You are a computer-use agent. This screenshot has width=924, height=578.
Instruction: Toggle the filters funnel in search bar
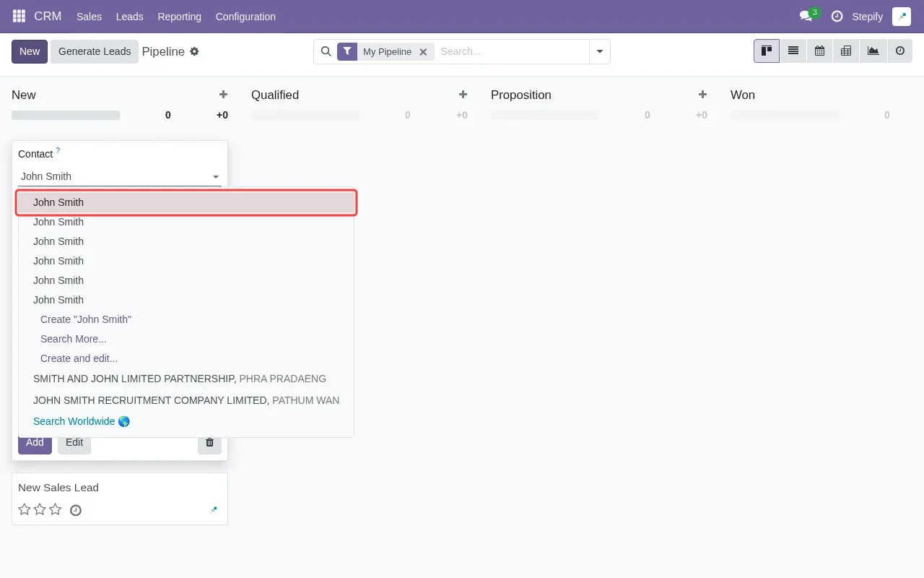(x=347, y=51)
